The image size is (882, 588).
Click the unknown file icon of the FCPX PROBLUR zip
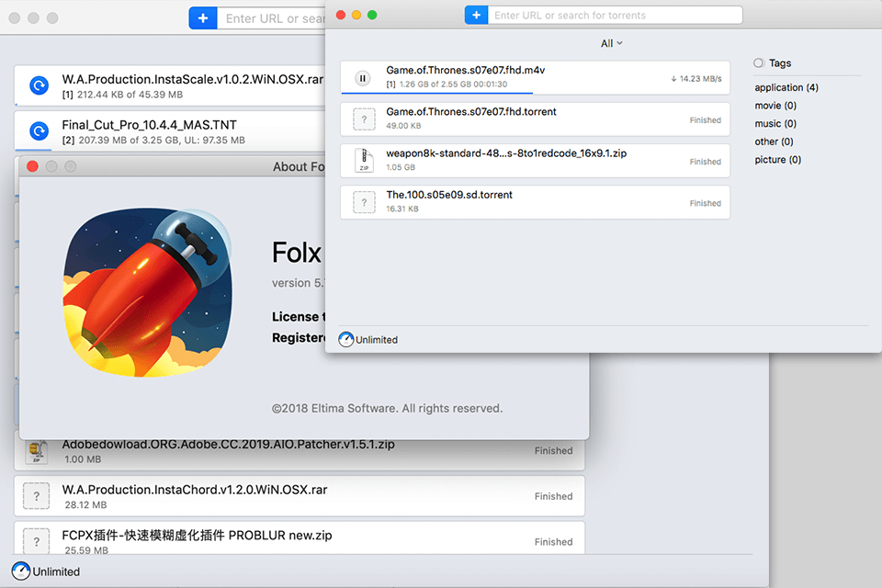[x=37, y=541]
